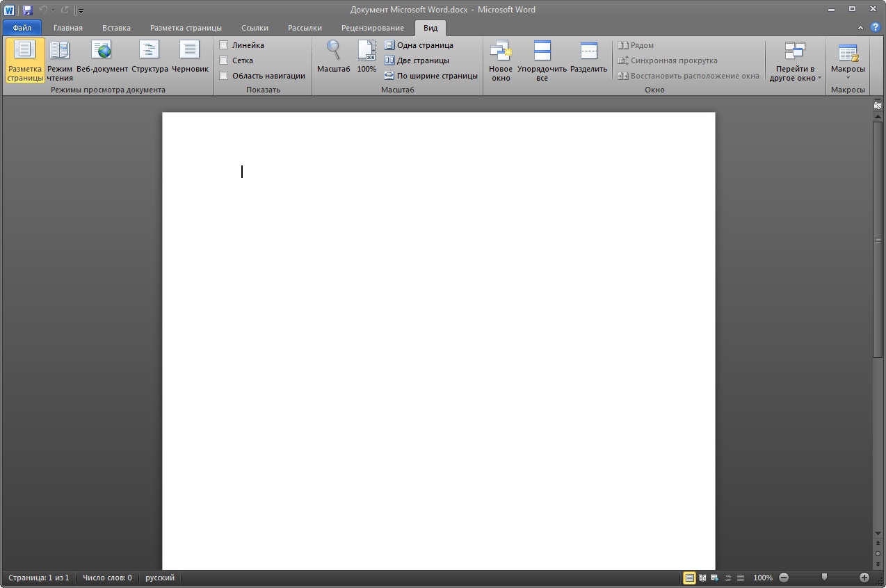
Task: Toggle the Сетка gridlines checkbox
Action: (224, 60)
